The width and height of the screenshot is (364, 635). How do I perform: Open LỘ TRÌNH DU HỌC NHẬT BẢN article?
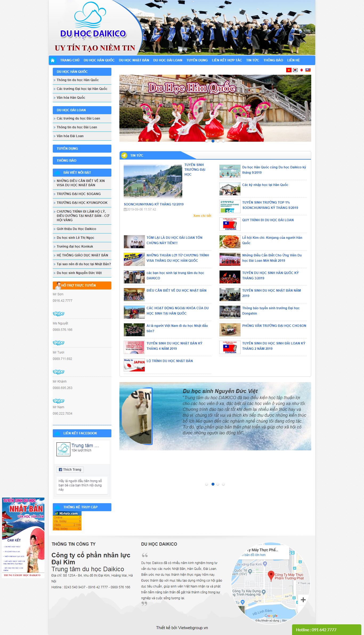point(169,361)
